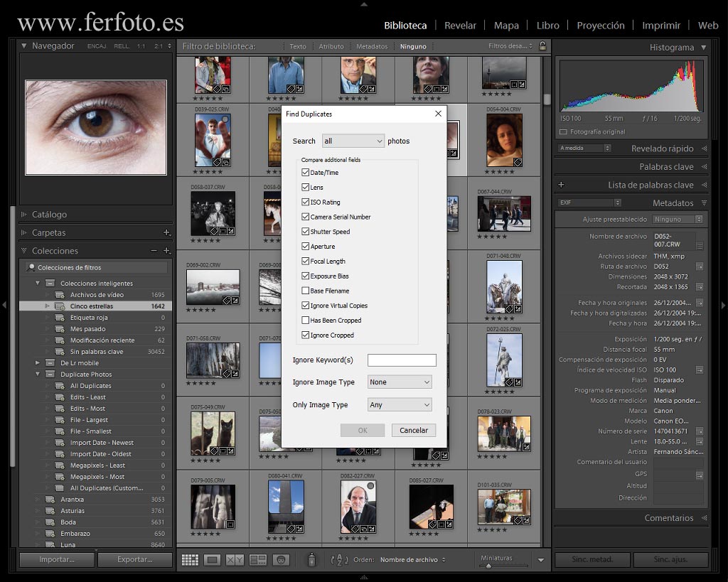Add a collection with Colecciones plus icon

[x=166, y=251]
